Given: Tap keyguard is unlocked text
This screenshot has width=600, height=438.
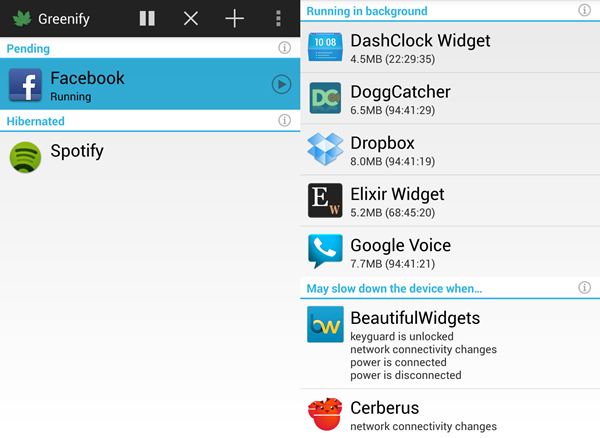Looking at the screenshot, I should [x=402, y=337].
